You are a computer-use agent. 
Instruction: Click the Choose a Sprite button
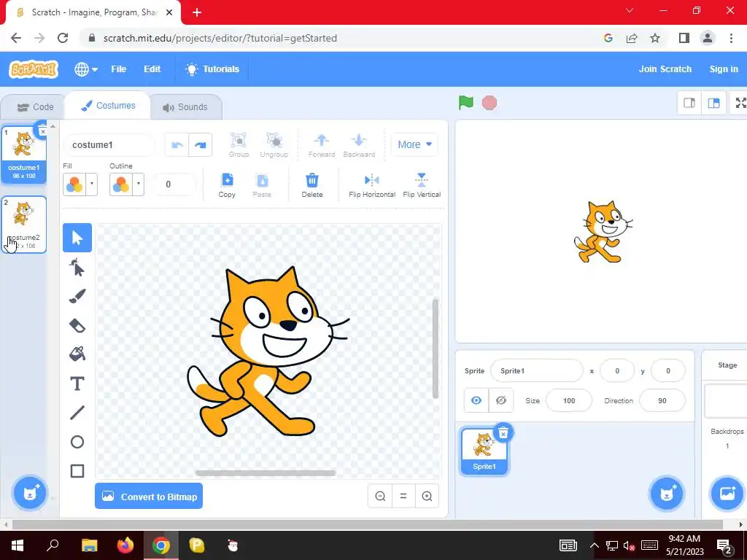(x=666, y=493)
